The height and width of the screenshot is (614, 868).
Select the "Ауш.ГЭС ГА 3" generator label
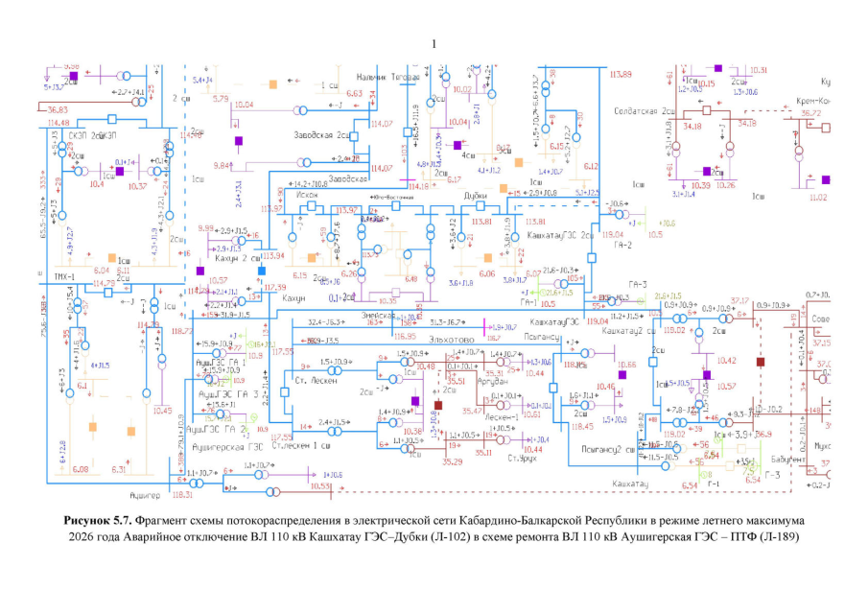point(228,394)
